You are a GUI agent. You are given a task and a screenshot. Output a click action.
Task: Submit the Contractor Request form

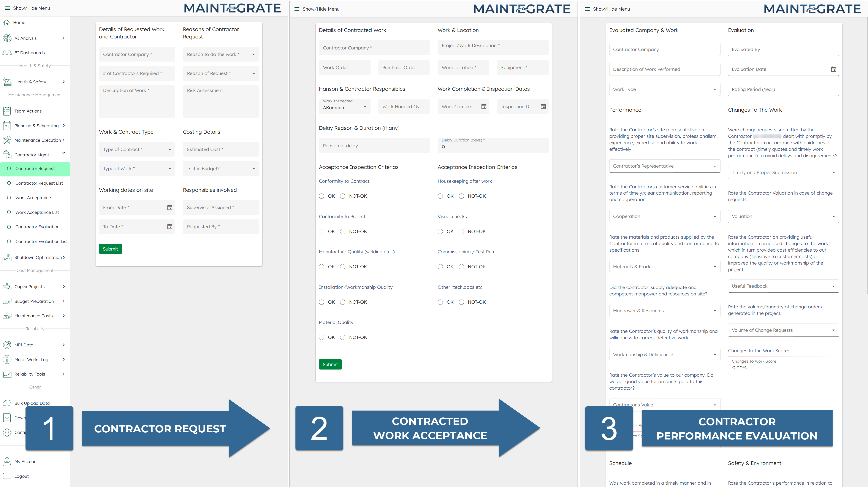click(x=110, y=249)
